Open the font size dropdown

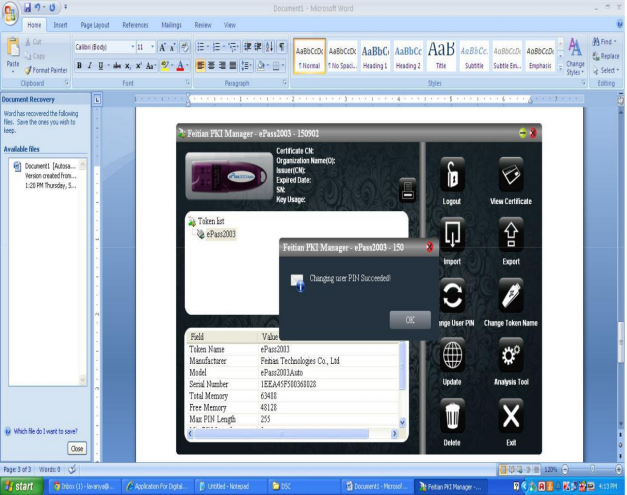click(152, 47)
